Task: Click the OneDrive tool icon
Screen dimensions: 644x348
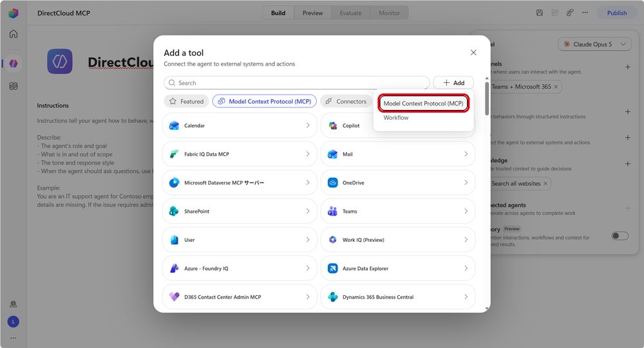Action: coord(333,183)
